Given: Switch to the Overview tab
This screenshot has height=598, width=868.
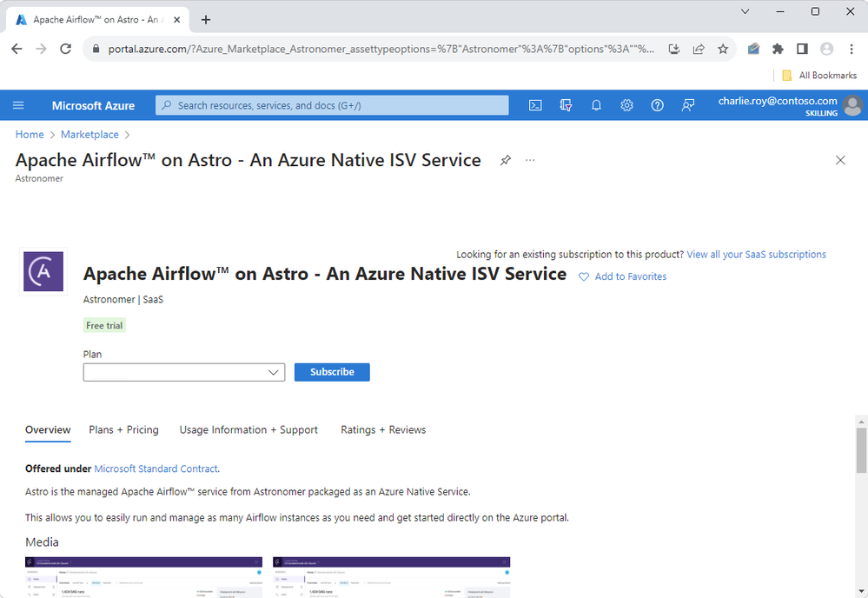Looking at the screenshot, I should [x=48, y=429].
